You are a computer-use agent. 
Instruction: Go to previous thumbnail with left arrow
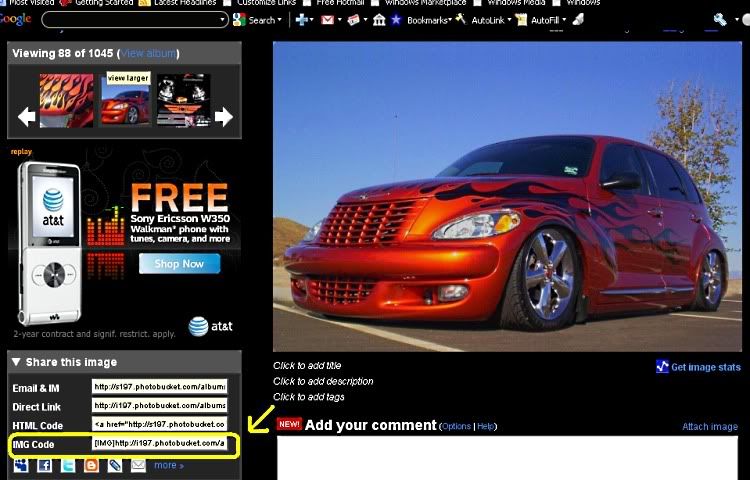click(x=27, y=116)
